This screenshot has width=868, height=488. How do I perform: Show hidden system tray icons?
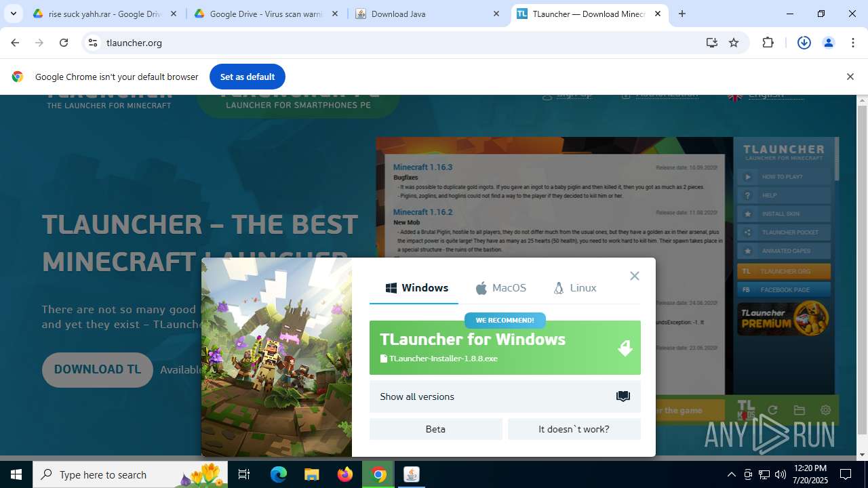731,474
